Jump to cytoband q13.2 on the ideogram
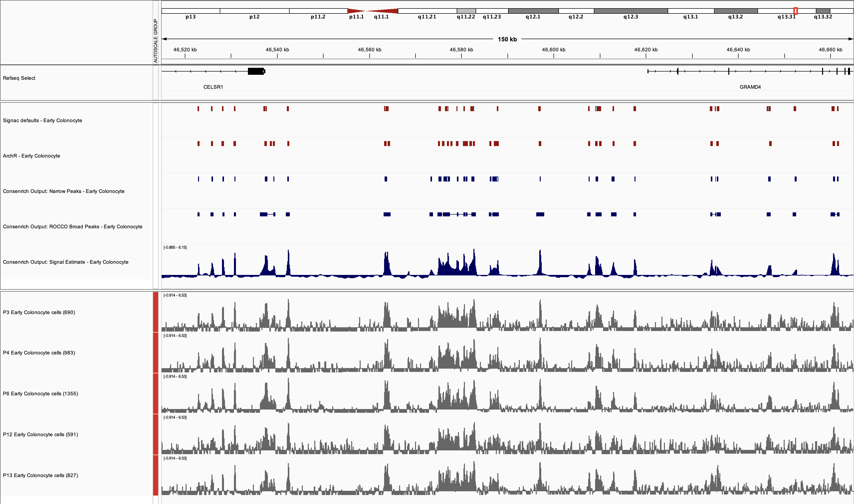854x504 pixels. click(x=736, y=11)
